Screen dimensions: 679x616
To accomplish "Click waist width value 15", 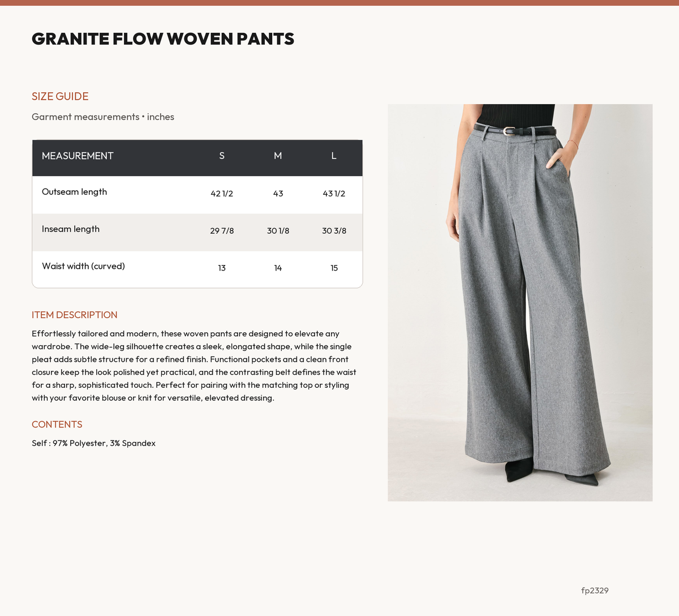I will click(x=334, y=268).
